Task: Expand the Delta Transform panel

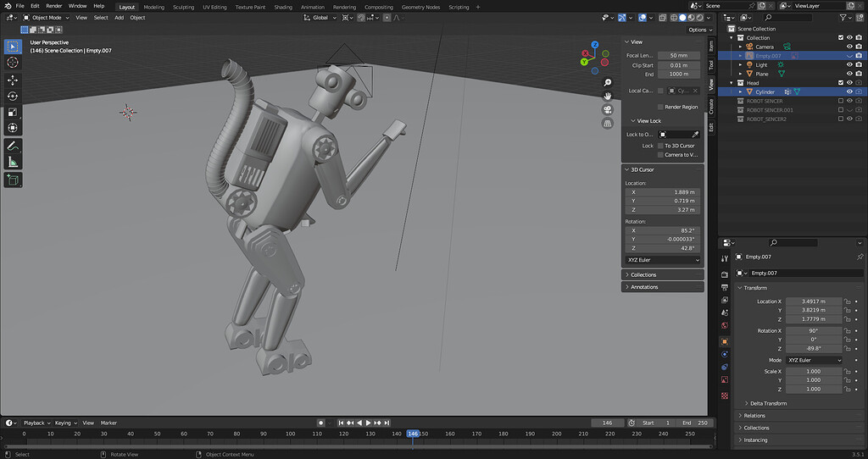Action: [768, 404]
